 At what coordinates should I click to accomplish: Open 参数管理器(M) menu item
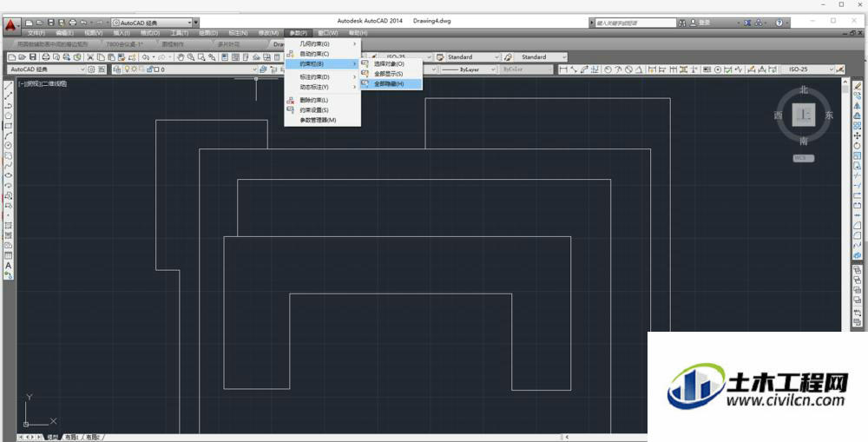pyautogui.click(x=323, y=120)
